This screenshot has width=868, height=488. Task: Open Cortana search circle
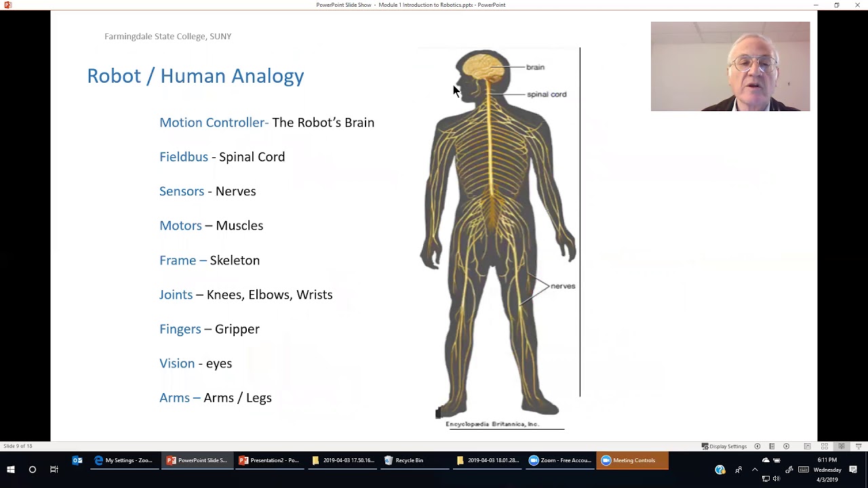coord(32,469)
